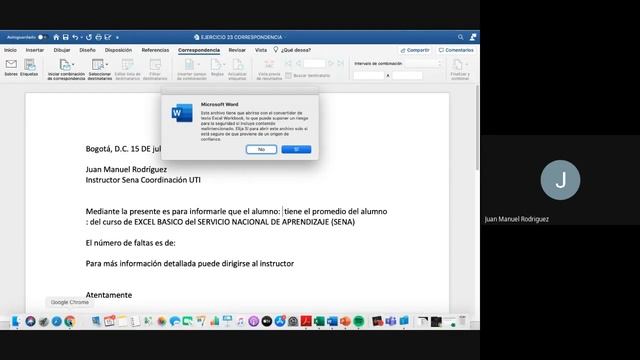
Task: Click the Home icon in title bar
Action: pos(56,37)
